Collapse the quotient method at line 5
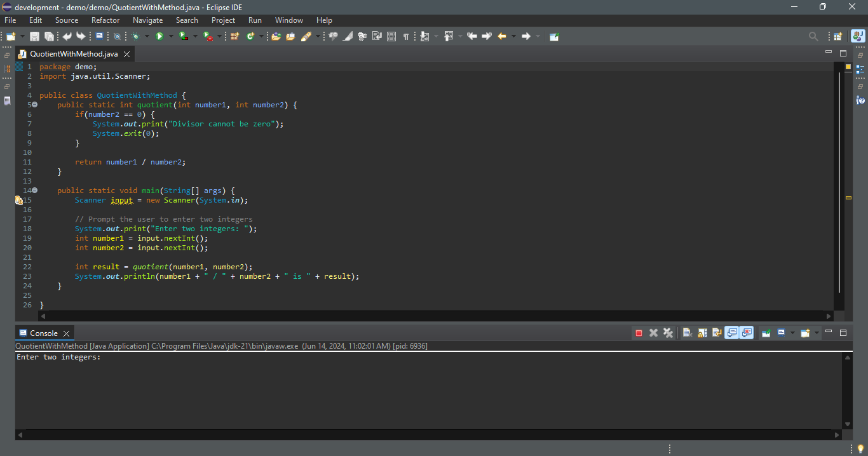Viewport: 868px width, 456px height. (x=34, y=105)
